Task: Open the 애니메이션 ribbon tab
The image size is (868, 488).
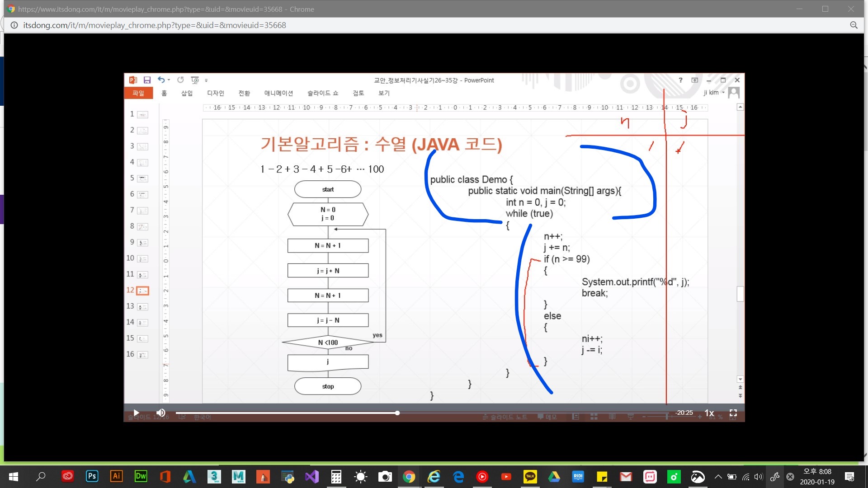Action: tap(278, 93)
